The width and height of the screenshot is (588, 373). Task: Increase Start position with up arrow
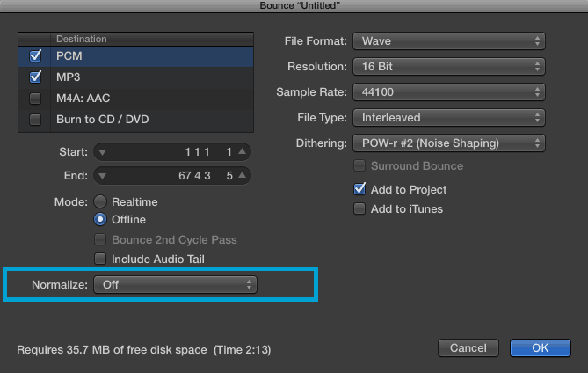(x=243, y=151)
